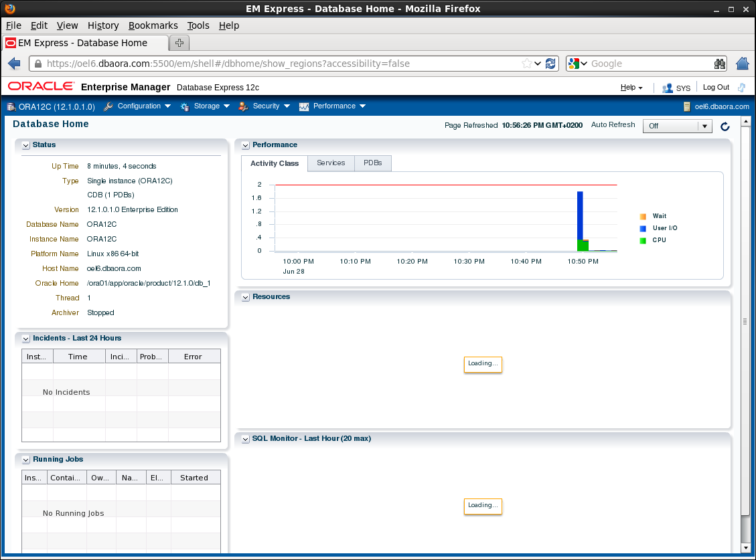Click the Error column header in Incidents
This screenshot has height=560, width=756.
(x=194, y=357)
